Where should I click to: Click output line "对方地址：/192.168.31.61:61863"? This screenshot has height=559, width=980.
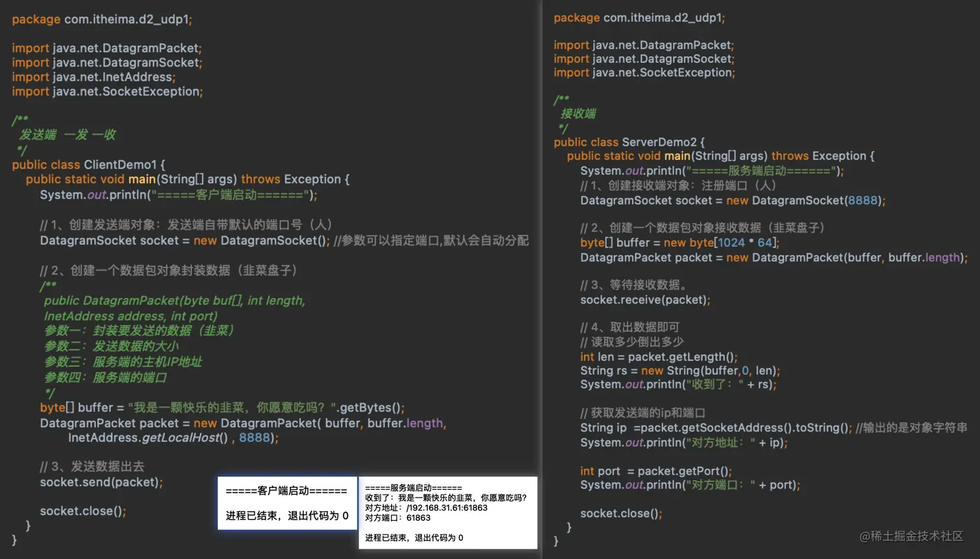pos(426,508)
